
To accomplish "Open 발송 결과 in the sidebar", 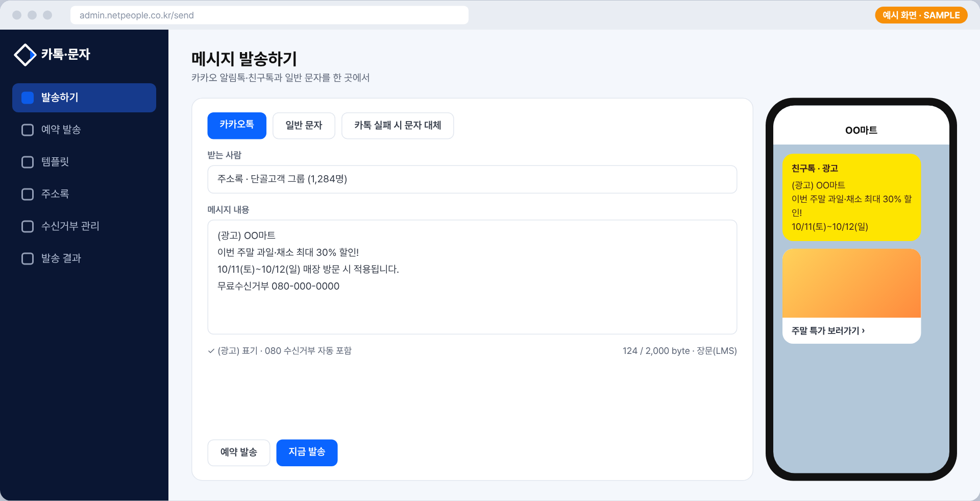I will (x=84, y=258).
